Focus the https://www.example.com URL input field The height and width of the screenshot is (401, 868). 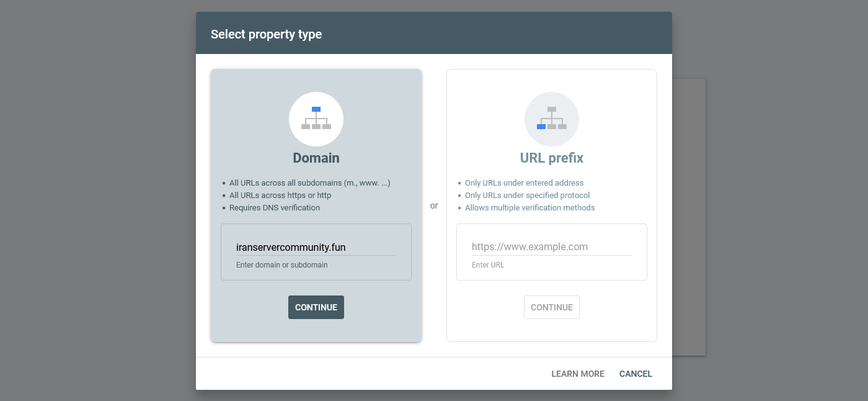point(551,246)
